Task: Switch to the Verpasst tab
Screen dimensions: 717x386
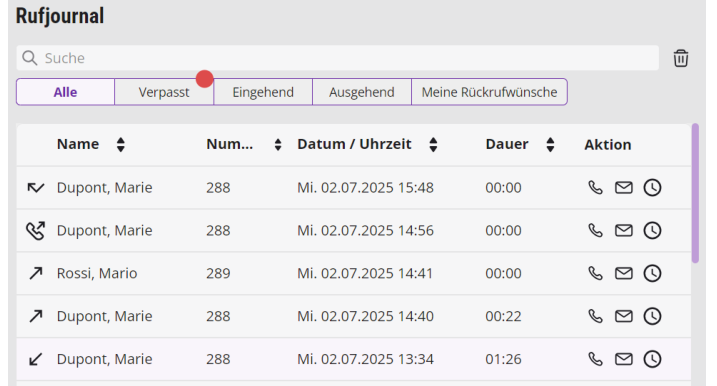Action: [164, 92]
